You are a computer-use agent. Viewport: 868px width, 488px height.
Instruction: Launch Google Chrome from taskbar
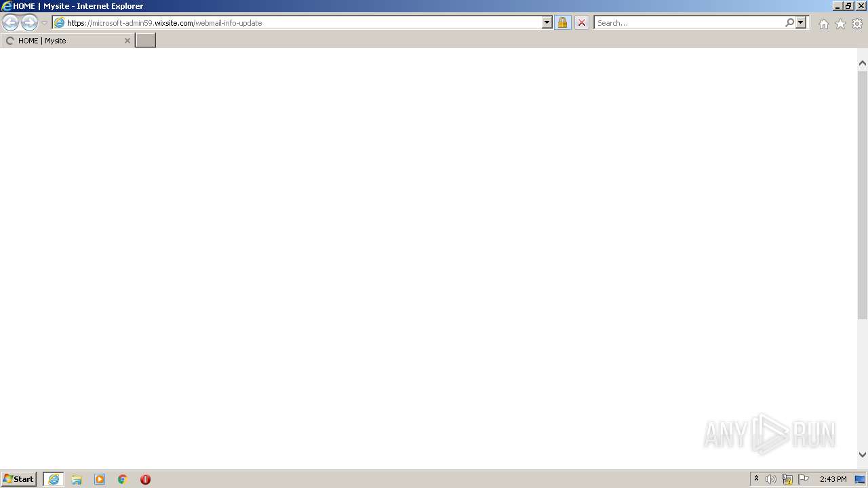[x=123, y=479]
